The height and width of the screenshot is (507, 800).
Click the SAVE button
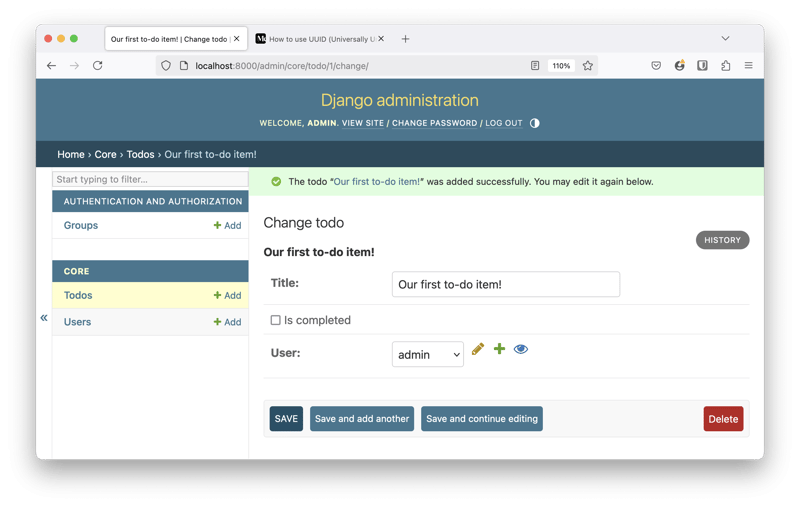click(x=286, y=419)
